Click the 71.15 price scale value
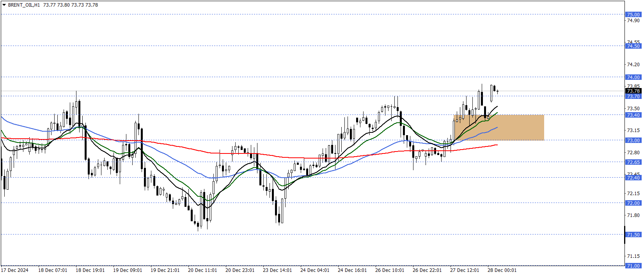 633,256
